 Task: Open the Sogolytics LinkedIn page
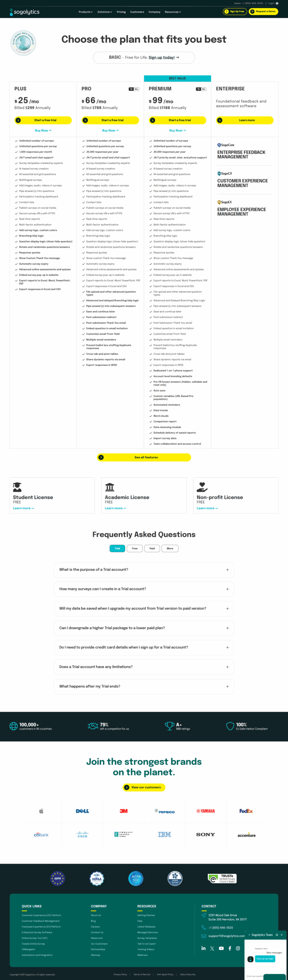coord(203,948)
